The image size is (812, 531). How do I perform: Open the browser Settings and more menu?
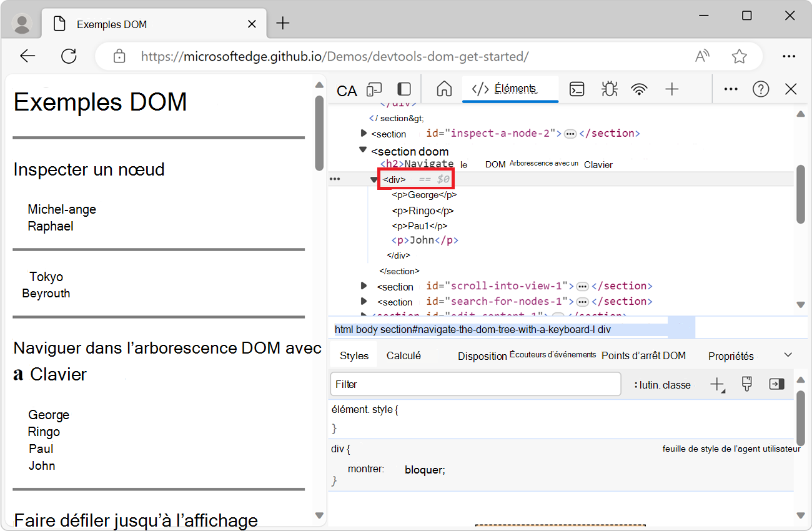[x=789, y=56]
